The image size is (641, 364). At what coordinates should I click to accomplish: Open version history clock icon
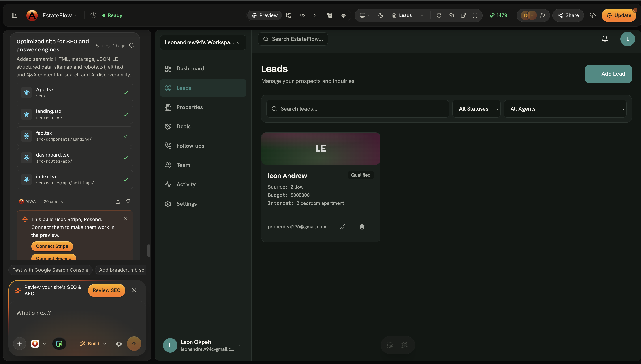pos(93,15)
